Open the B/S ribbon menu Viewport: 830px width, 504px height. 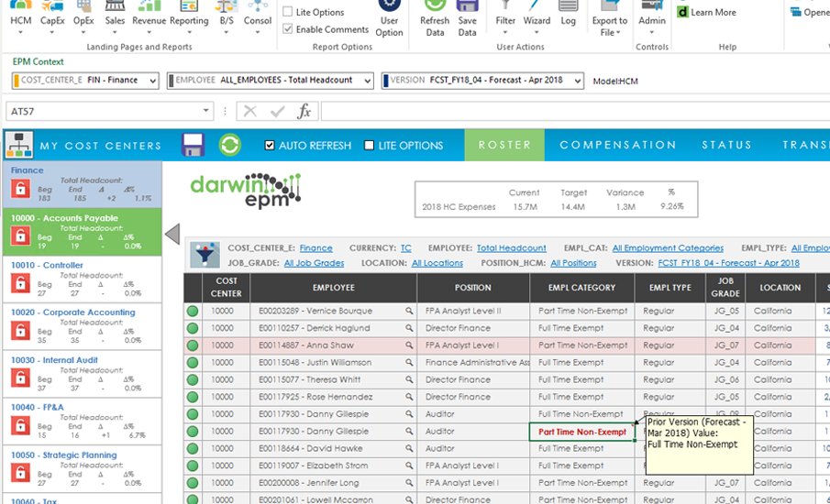(x=226, y=18)
